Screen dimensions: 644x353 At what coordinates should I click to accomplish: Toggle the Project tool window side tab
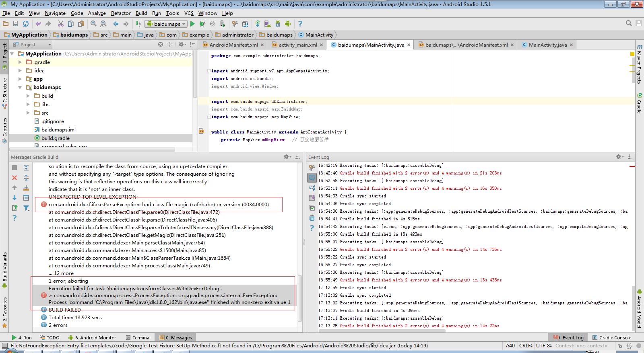pos(4,56)
